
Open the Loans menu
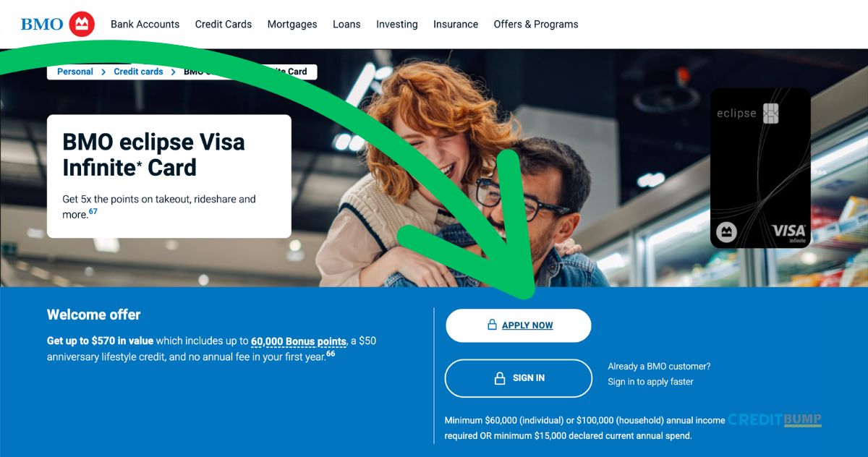click(x=346, y=24)
